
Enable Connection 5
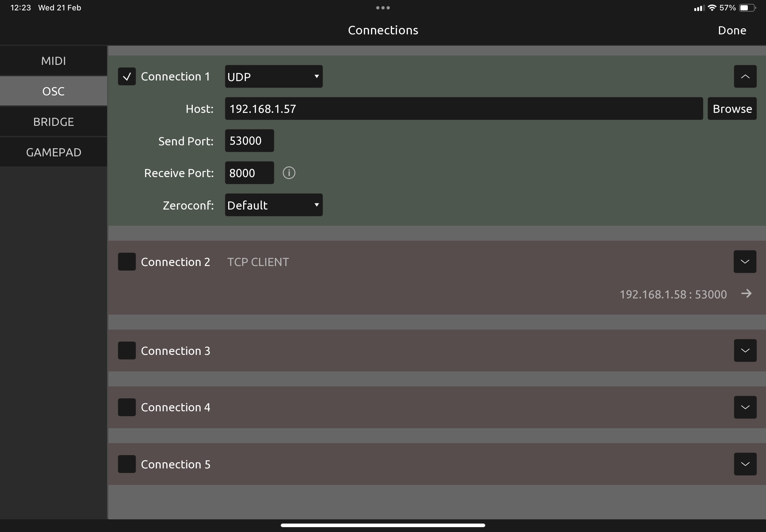(x=127, y=464)
